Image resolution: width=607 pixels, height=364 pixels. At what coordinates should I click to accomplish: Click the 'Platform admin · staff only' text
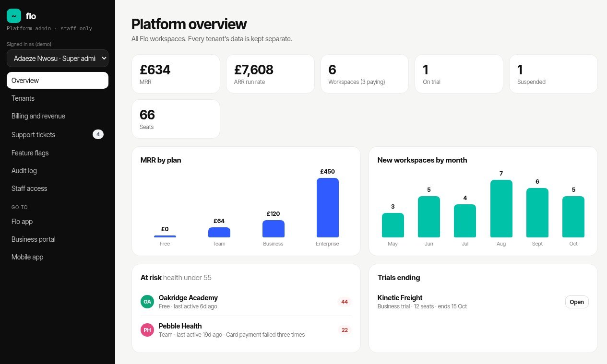[49, 29]
